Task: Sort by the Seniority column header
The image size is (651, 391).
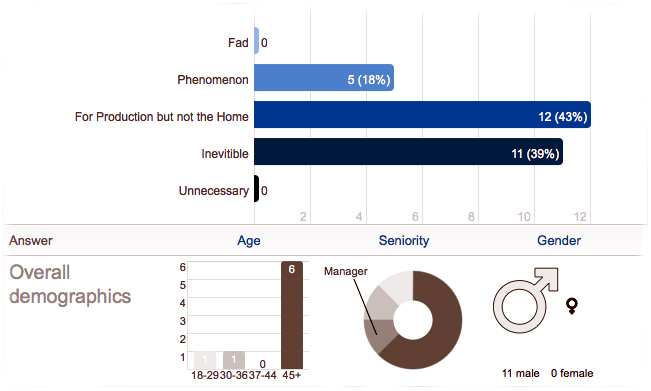Action: 404,241
